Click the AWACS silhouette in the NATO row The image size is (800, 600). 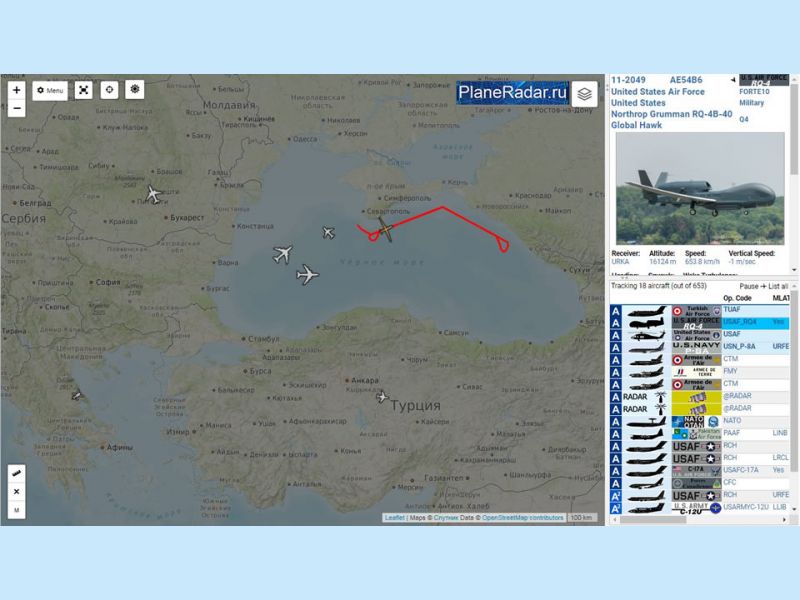pos(646,421)
